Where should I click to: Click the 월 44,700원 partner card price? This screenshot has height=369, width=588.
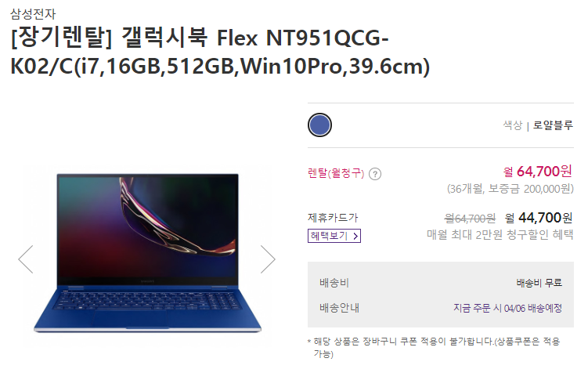tap(539, 218)
